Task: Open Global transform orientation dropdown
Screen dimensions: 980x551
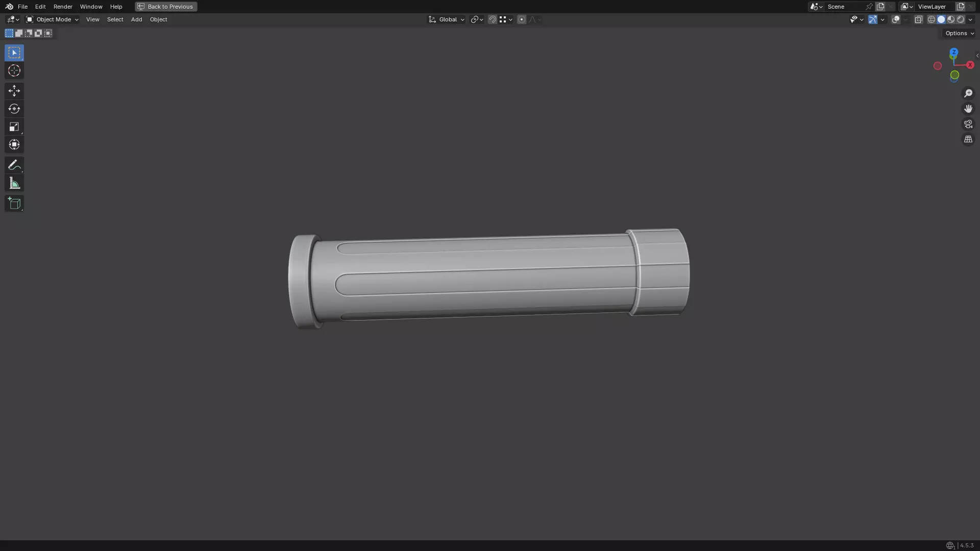Action: coord(446,19)
